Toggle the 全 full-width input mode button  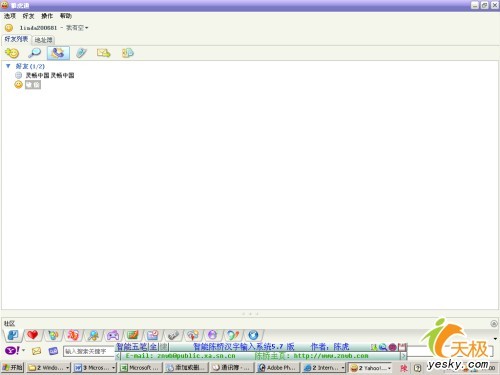[153, 347]
